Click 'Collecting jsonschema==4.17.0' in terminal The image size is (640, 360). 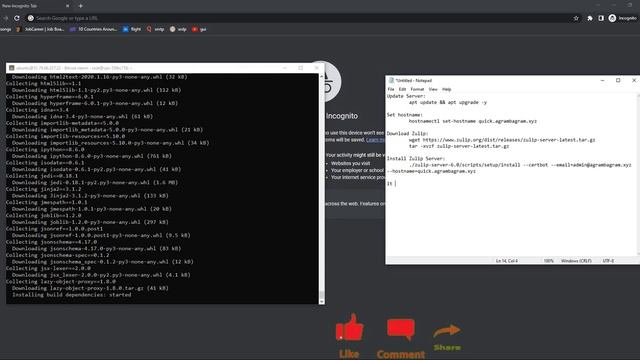click(51, 242)
